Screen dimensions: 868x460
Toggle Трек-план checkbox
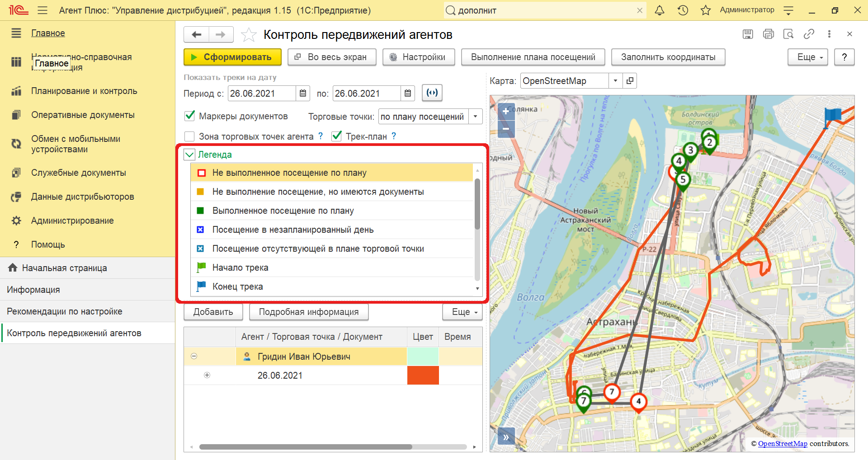point(336,136)
